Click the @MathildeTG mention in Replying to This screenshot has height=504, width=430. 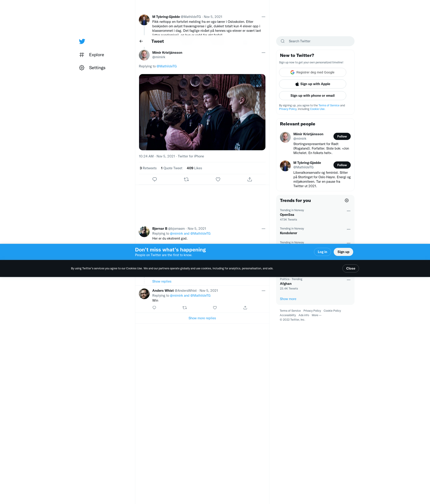click(166, 66)
